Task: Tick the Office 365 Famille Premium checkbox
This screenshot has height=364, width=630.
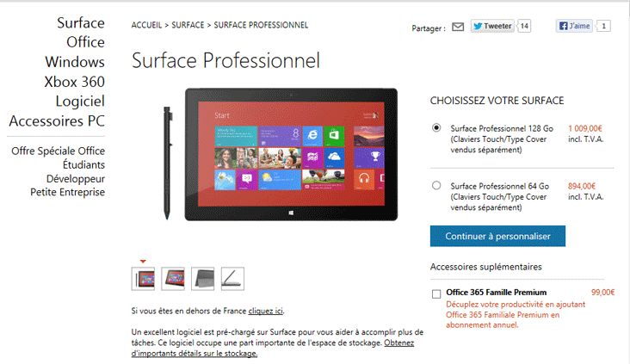Action: click(436, 294)
